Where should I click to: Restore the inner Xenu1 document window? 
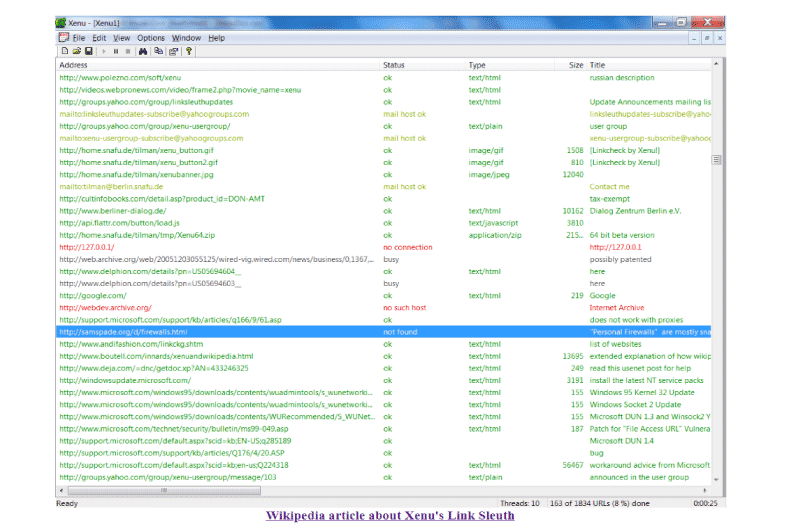click(707, 38)
